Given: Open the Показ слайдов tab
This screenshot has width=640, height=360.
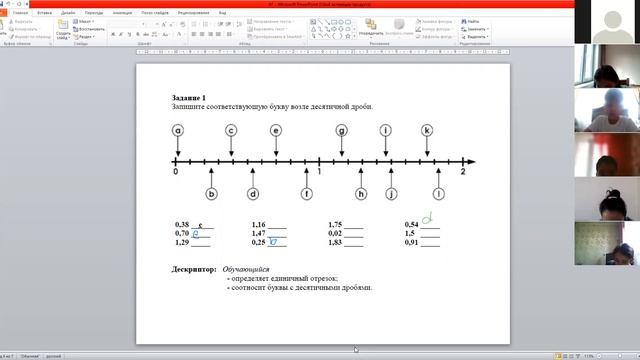Looking at the screenshot, I should click(155, 13).
